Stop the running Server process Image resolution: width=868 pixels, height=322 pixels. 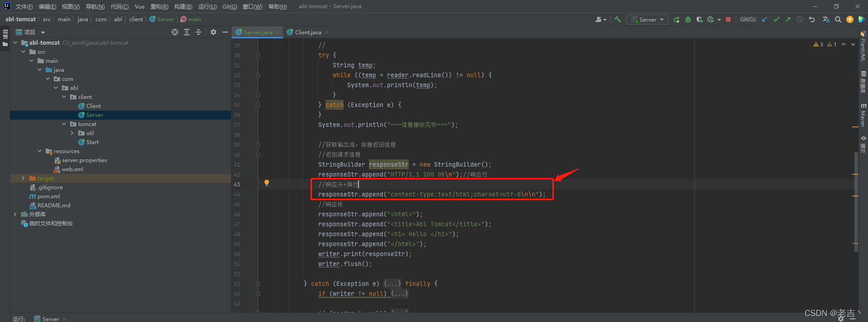(728, 19)
